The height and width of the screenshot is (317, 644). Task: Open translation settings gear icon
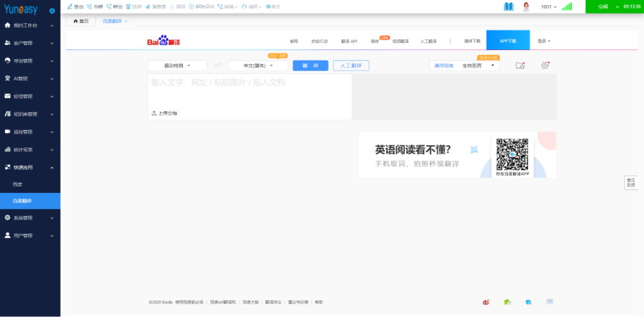(x=545, y=65)
